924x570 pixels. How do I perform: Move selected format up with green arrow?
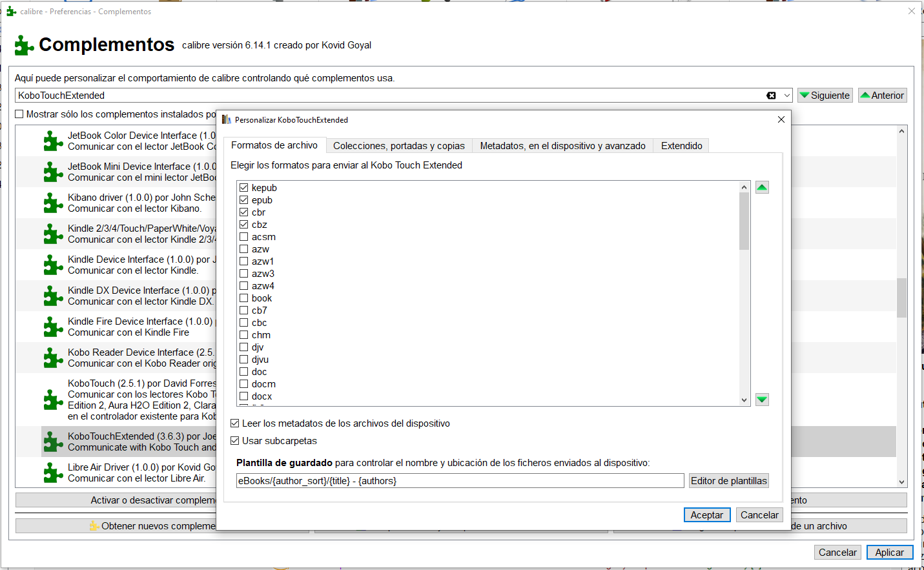(x=762, y=187)
